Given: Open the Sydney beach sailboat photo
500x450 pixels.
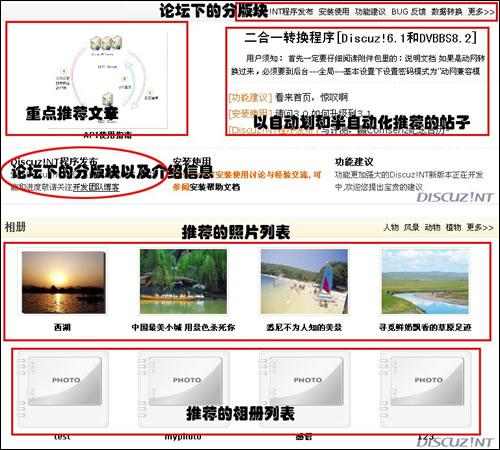Looking at the screenshot, I should coord(304,282).
